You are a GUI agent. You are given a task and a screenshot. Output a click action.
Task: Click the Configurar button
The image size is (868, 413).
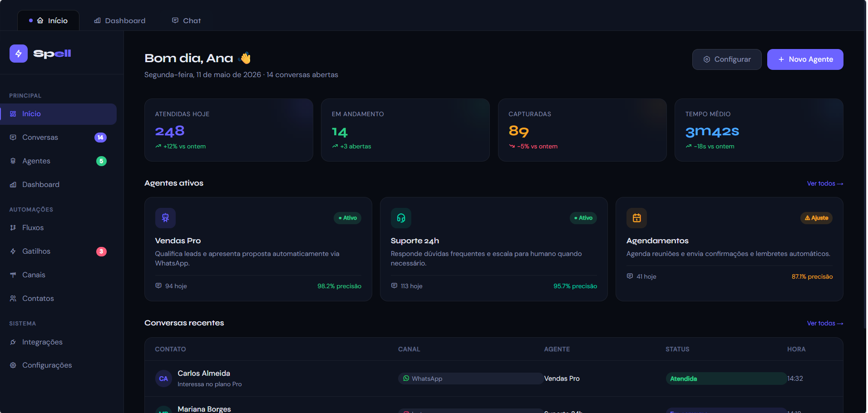727,59
